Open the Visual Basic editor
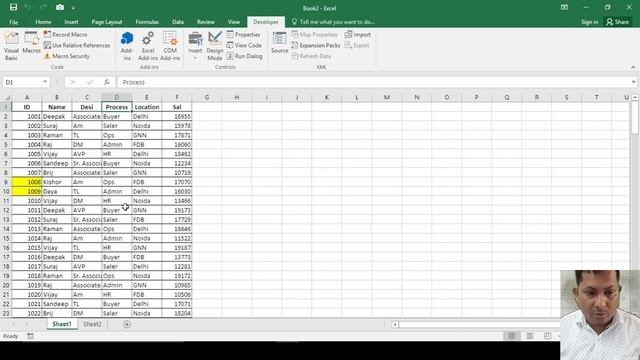The width and height of the screenshot is (640, 360). click(11, 46)
